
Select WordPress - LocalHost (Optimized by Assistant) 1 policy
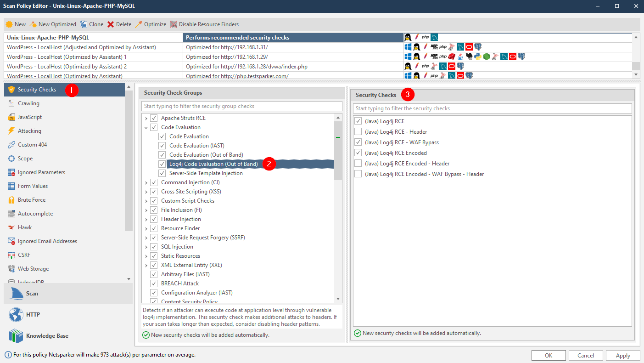(x=318, y=57)
